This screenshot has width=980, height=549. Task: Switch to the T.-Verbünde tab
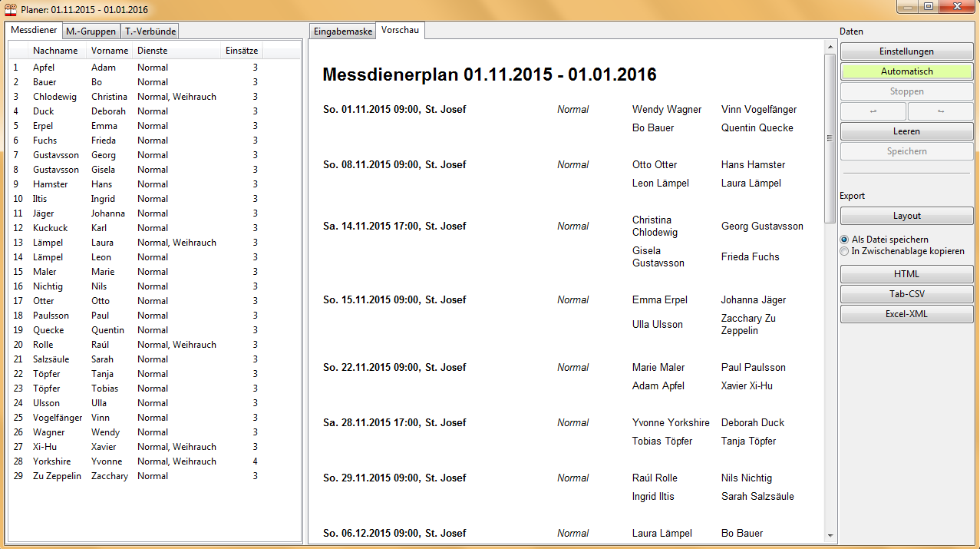[150, 31]
